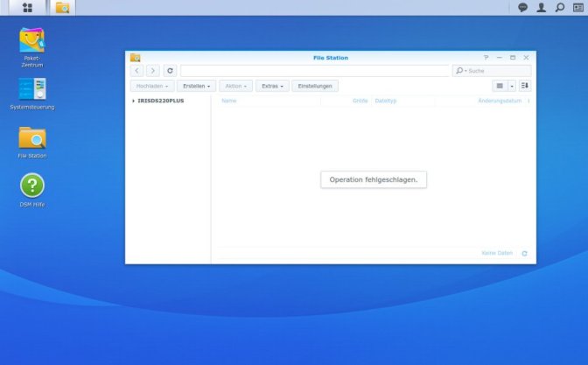Select File Station in the top taskbar
The height and width of the screenshot is (365, 588).
pyautogui.click(x=63, y=8)
